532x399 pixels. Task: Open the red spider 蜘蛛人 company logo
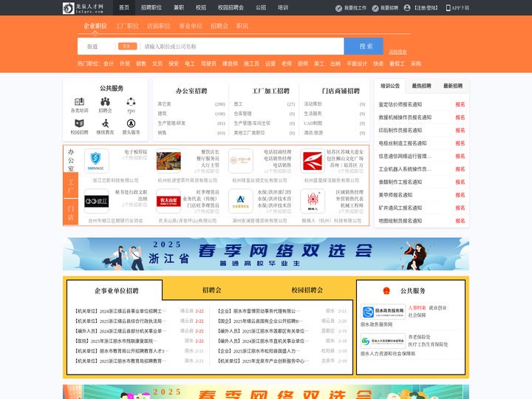[313, 201]
